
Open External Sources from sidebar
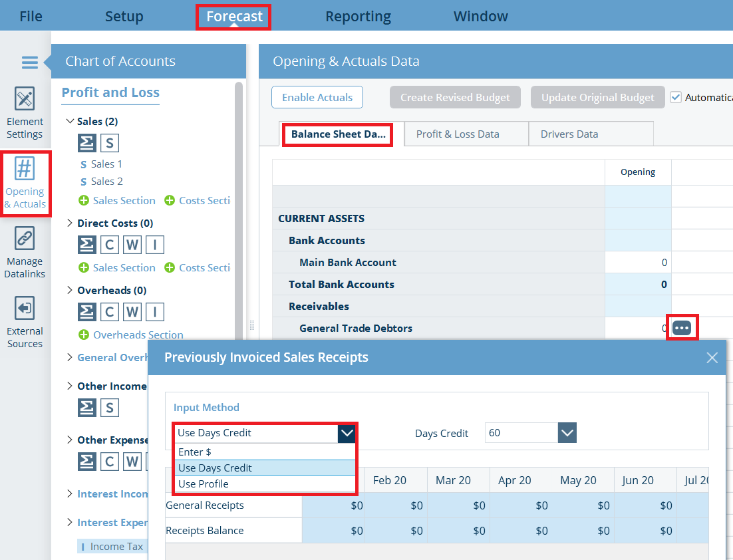[25, 323]
